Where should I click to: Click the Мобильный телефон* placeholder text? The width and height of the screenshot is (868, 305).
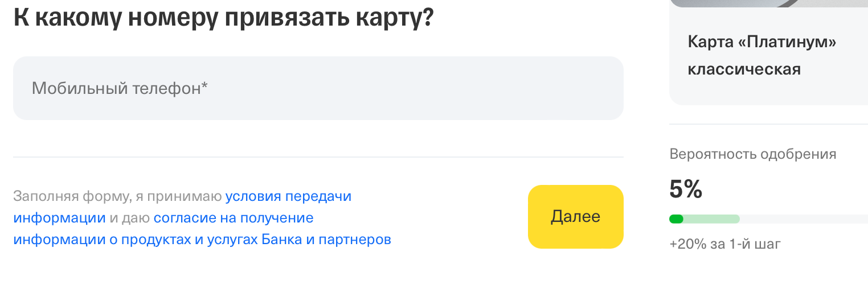(x=120, y=88)
